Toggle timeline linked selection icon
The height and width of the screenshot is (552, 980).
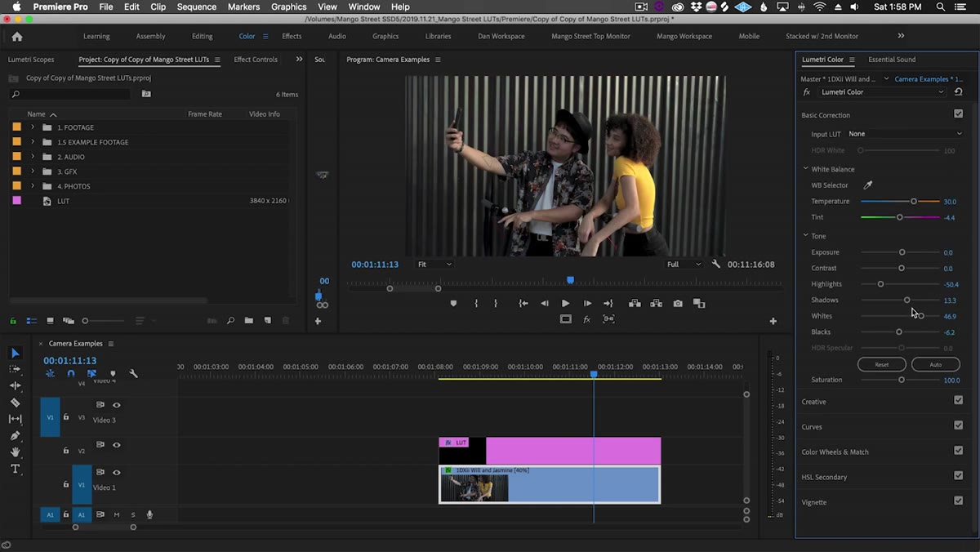click(x=91, y=373)
